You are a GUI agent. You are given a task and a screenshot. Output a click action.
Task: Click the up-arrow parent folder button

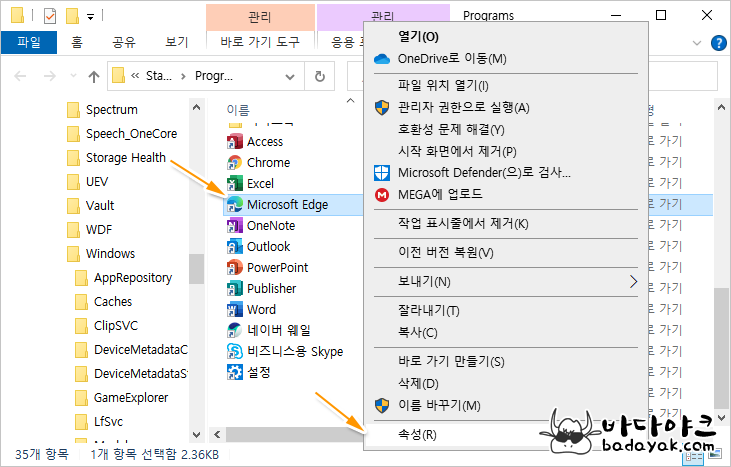[x=94, y=76]
